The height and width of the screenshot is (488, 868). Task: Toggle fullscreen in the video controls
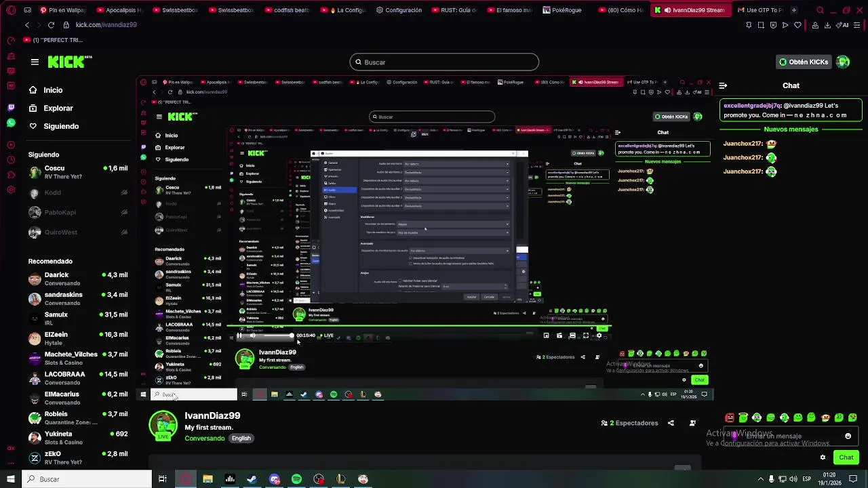pos(586,335)
